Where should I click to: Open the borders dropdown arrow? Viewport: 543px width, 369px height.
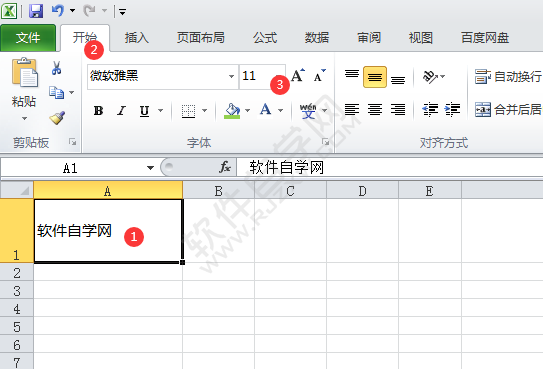(204, 111)
